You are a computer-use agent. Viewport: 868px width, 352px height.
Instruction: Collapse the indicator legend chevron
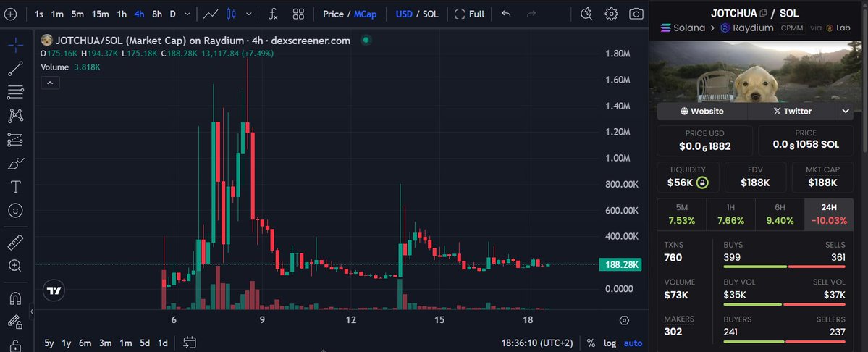pyautogui.click(x=50, y=83)
